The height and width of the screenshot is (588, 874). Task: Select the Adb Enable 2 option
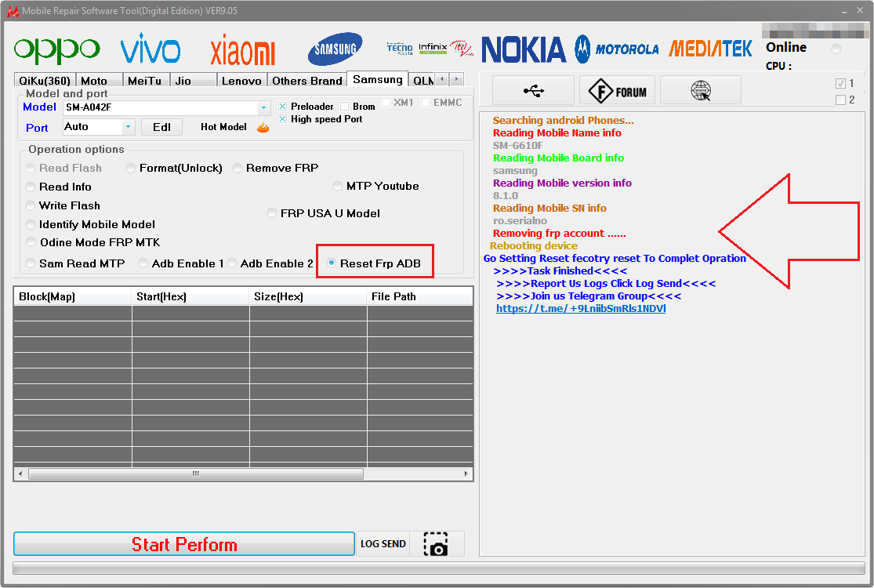click(x=232, y=263)
